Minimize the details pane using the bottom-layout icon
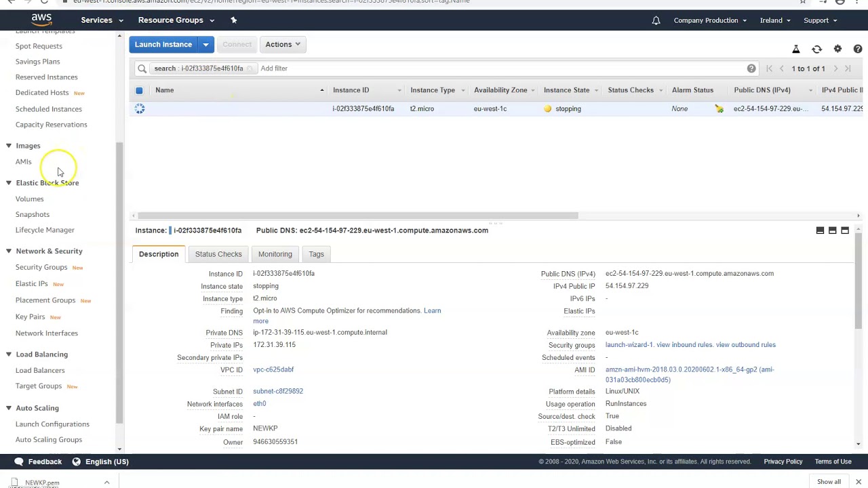The width and height of the screenshot is (868, 488). click(820, 230)
